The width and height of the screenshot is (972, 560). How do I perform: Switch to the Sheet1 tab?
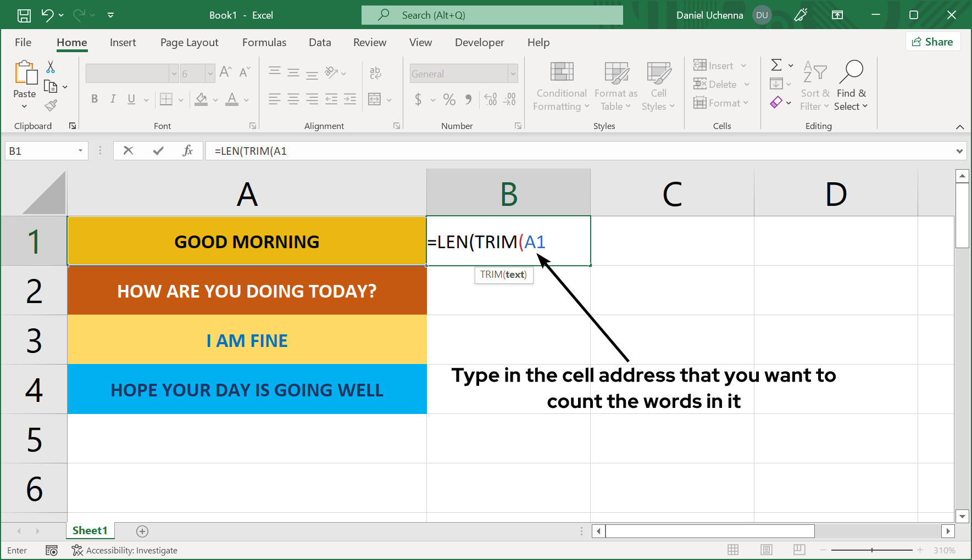click(x=90, y=530)
